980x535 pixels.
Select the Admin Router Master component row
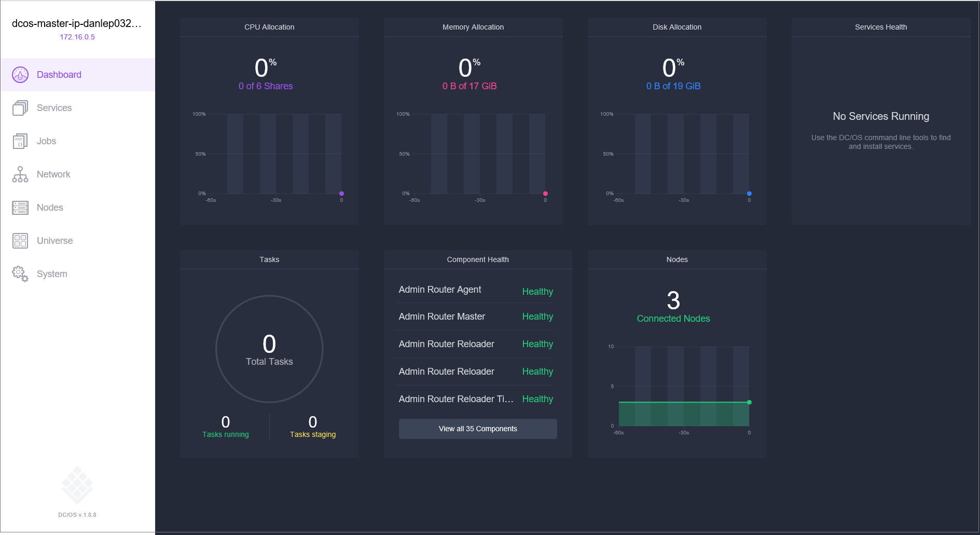pos(441,316)
